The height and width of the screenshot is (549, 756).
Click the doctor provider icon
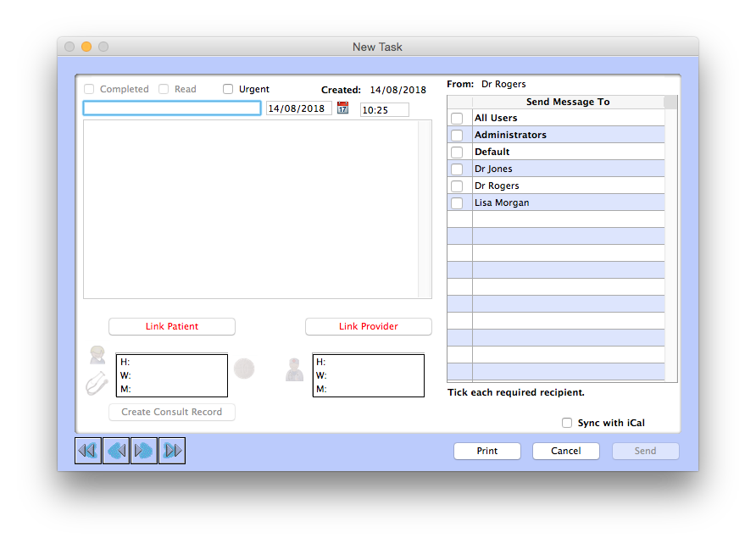(294, 370)
